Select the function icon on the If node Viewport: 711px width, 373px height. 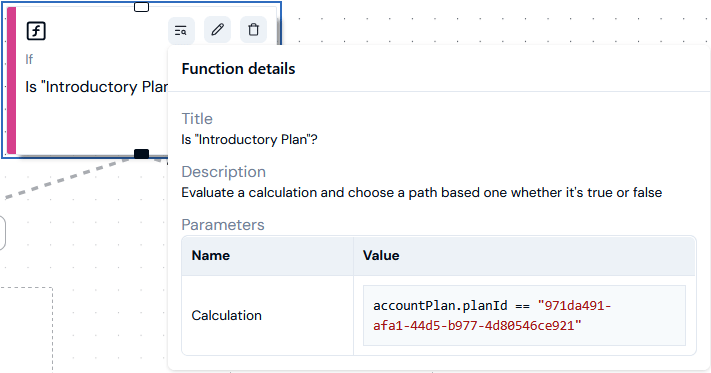36,31
